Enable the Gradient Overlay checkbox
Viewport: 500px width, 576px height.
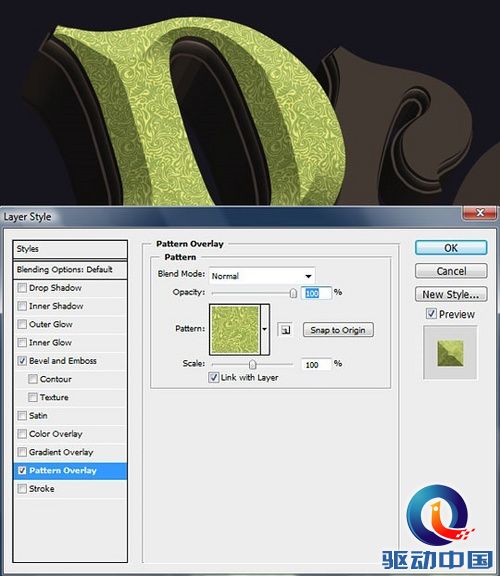(x=22, y=452)
